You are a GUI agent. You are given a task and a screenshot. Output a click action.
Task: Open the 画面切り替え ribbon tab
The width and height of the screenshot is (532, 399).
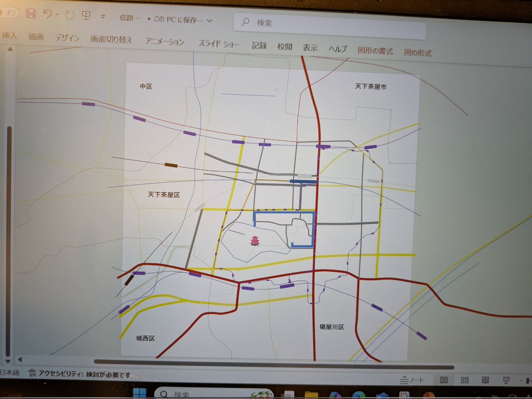click(x=111, y=39)
